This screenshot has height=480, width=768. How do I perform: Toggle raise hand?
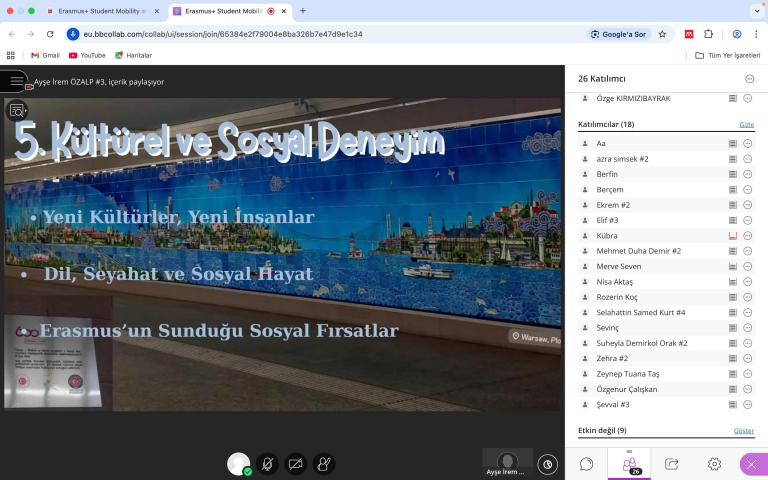323,464
